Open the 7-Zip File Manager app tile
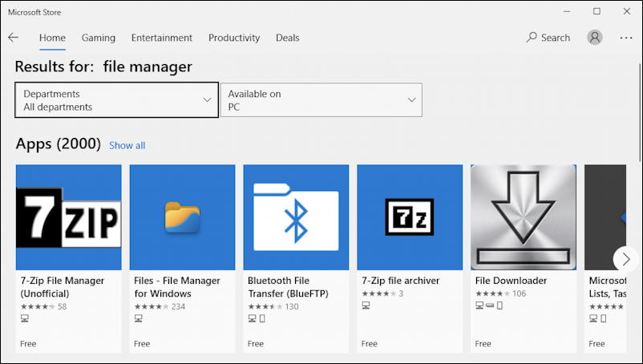Image resolution: width=643 pixels, height=364 pixels. click(69, 217)
